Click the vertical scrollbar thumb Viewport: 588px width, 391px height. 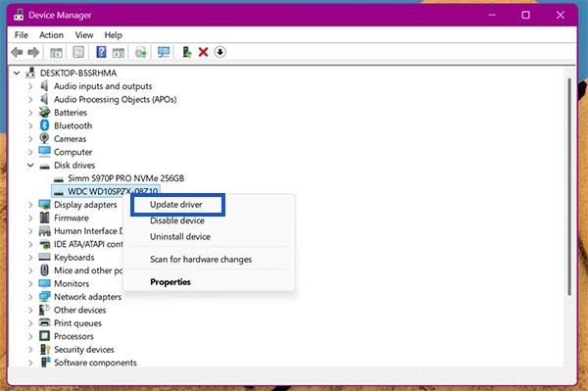click(x=569, y=186)
